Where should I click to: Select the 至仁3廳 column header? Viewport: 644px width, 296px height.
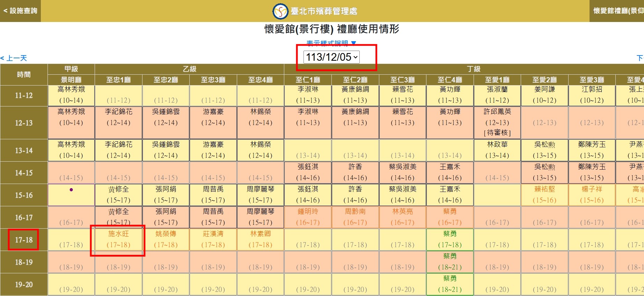(x=403, y=80)
